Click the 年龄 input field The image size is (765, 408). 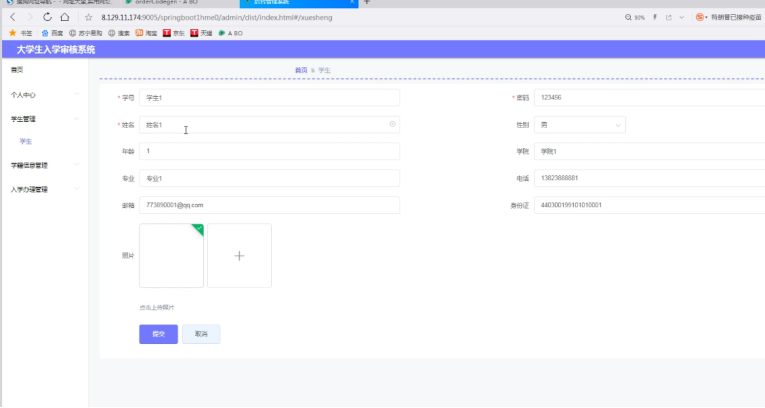(x=269, y=151)
